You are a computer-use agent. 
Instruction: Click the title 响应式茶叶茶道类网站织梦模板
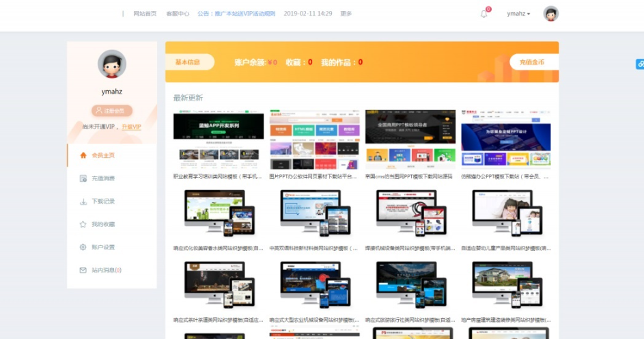pyautogui.click(x=219, y=320)
